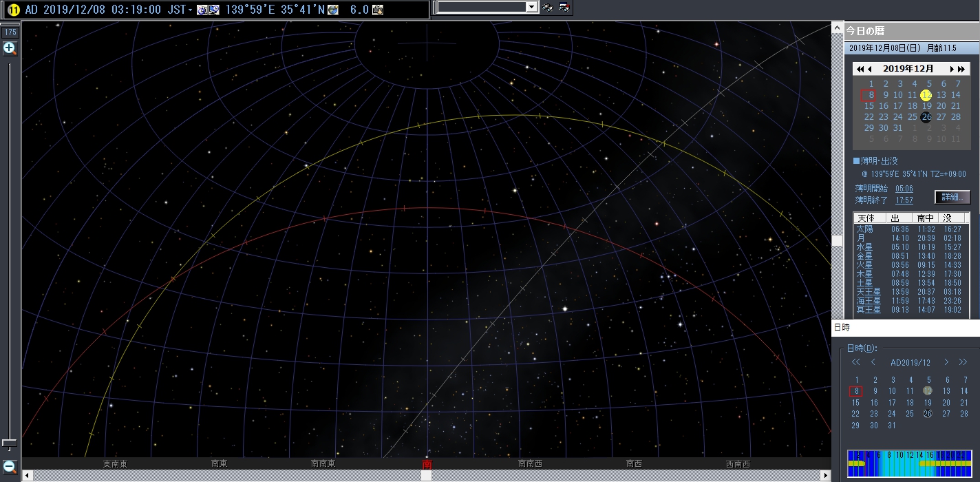Image resolution: width=980 pixels, height=482 pixels.
Task: Select day 26 in the 日時 calendar
Action: click(928, 414)
